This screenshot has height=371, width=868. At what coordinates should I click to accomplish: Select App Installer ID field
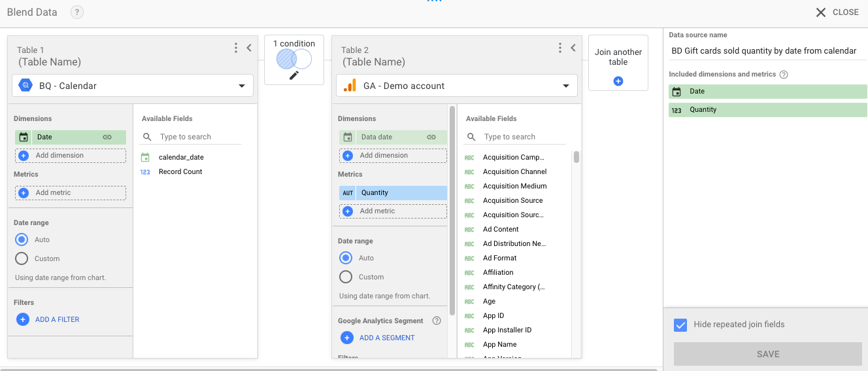507,330
